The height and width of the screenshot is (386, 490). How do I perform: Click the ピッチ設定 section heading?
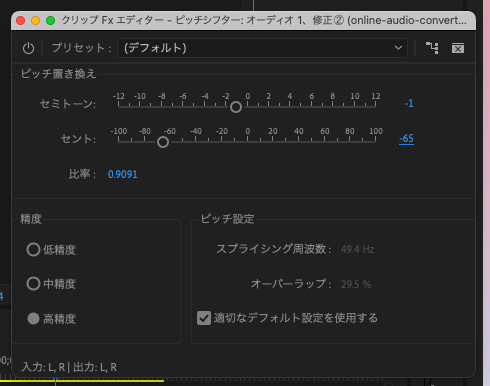[x=227, y=219]
